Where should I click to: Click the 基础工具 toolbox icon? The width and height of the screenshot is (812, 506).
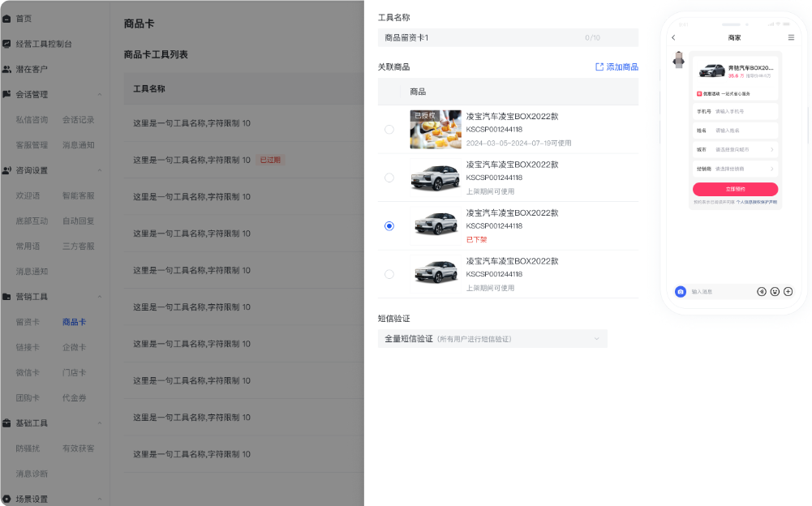click(x=6, y=423)
